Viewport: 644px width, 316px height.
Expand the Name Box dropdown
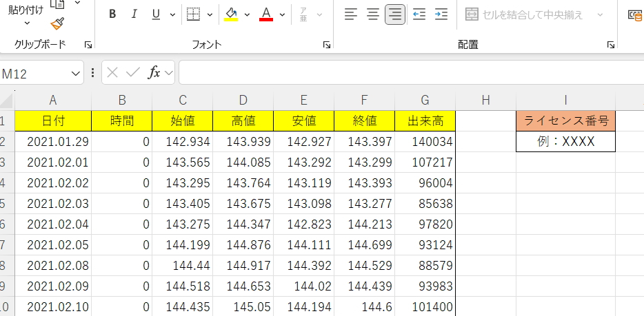pyautogui.click(x=76, y=73)
